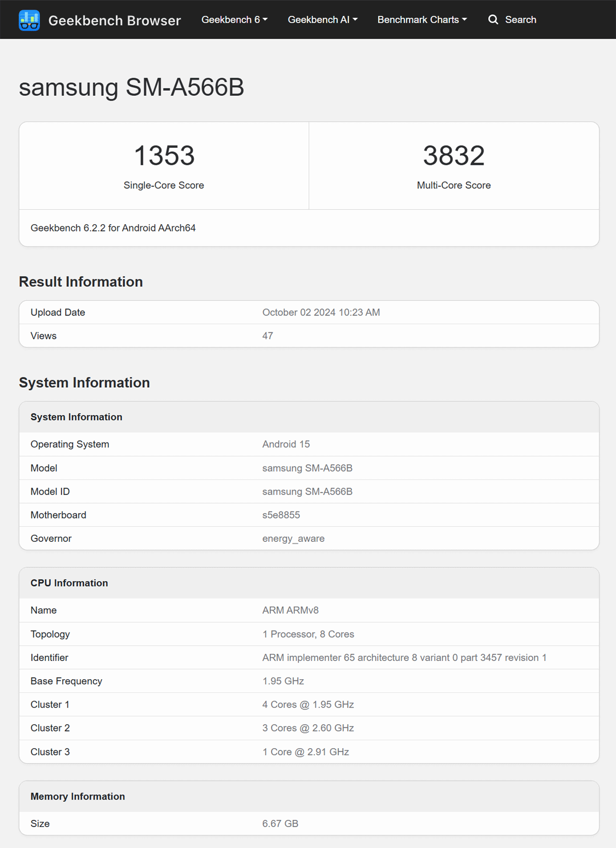Click the Governor row label
Viewport: 616px width, 848px height.
click(51, 538)
